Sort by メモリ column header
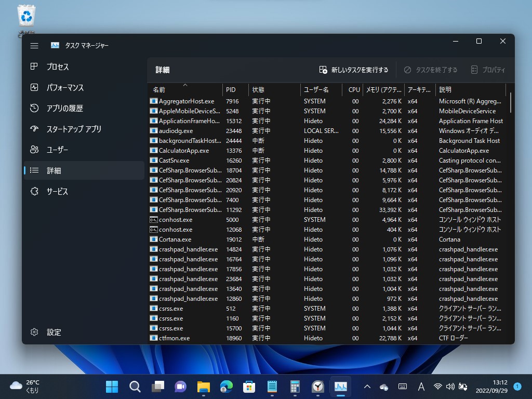This screenshot has width=532, height=399. coord(384,89)
